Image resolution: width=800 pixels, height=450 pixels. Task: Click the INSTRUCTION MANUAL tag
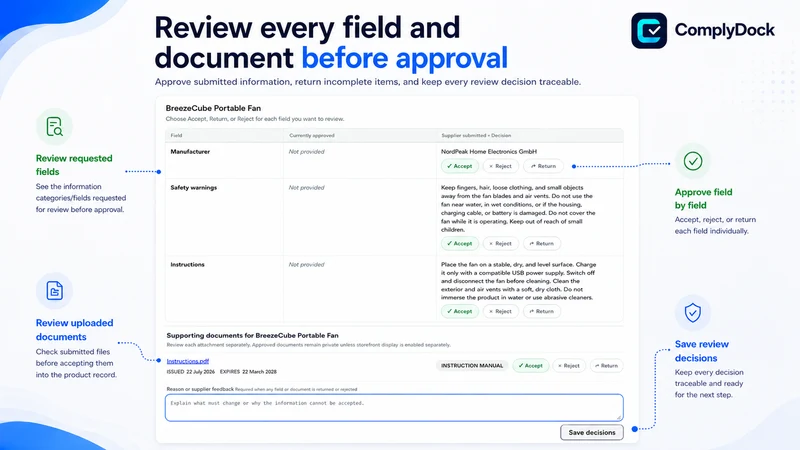click(472, 366)
